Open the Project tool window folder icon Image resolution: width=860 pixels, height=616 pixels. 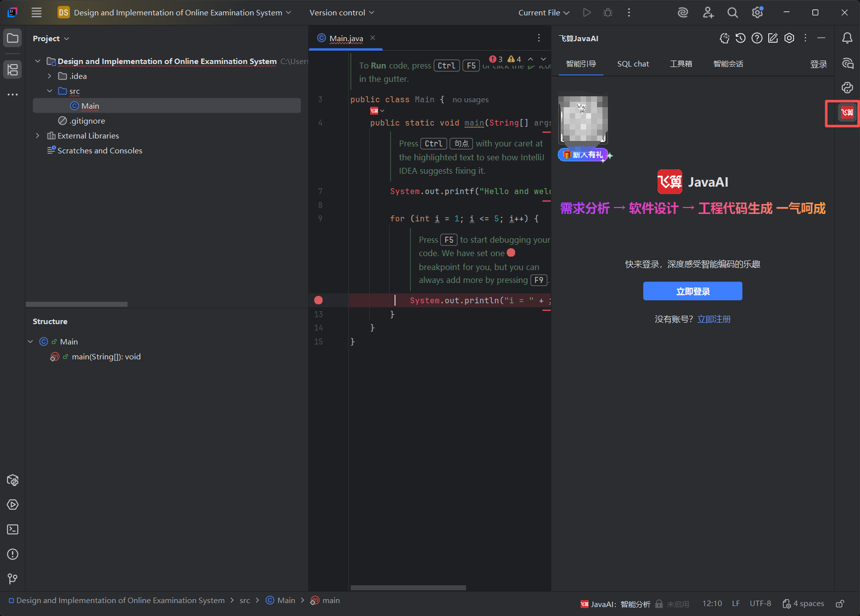coord(13,38)
